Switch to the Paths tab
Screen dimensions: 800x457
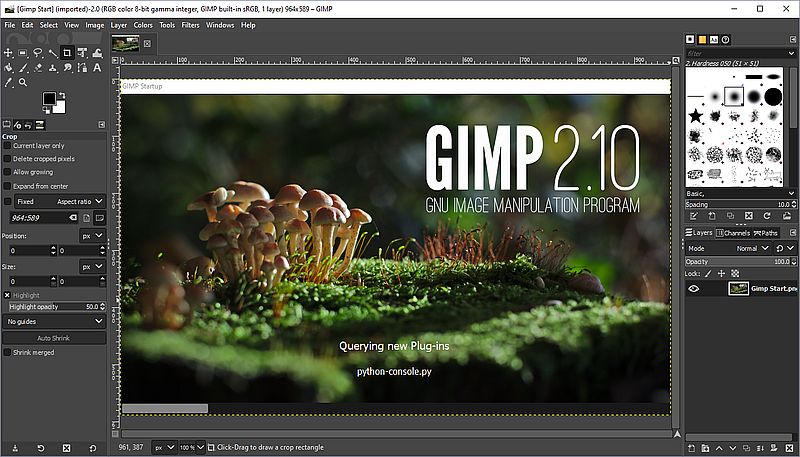tap(766, 233)
